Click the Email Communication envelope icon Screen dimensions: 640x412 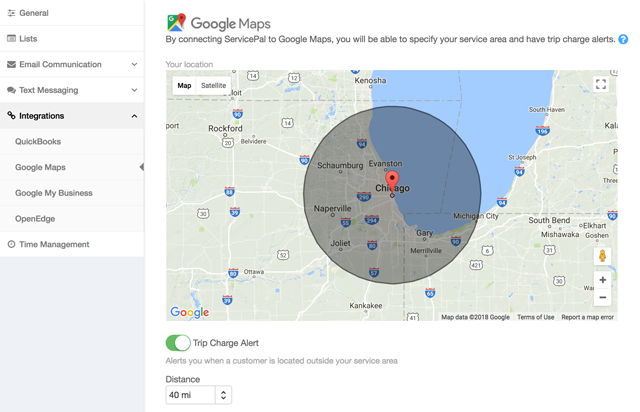pos(11,64)
